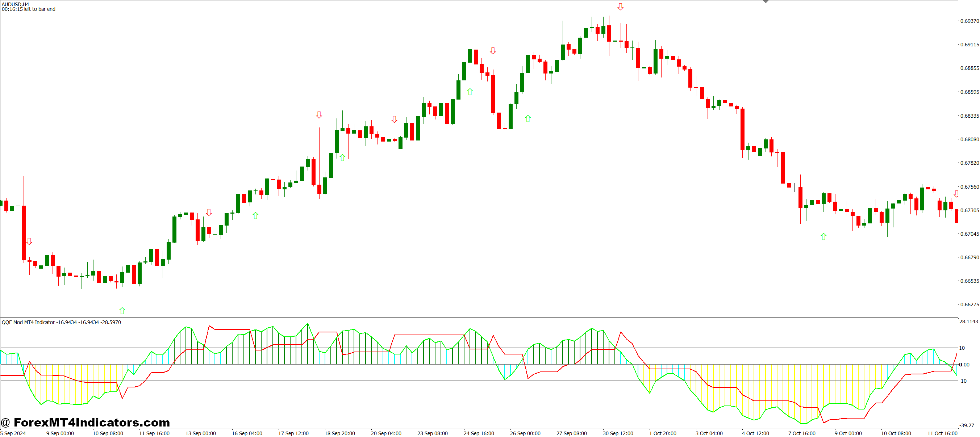Click the 0.66275 price on the scale
Viewport: 980px width, 437px height.
coord(969,304)
